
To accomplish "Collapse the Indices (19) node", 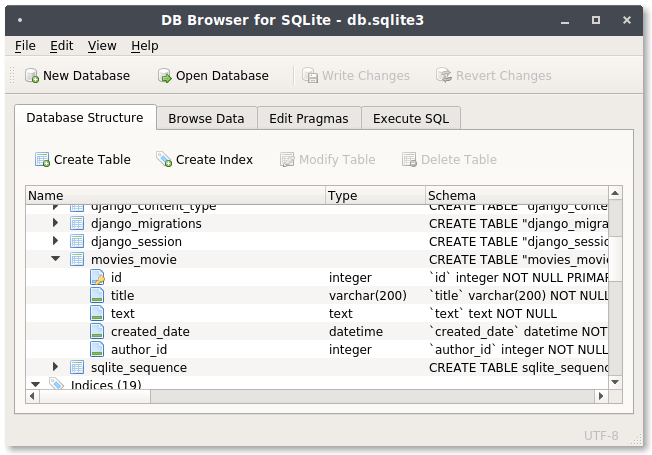I will coord(35,385).
